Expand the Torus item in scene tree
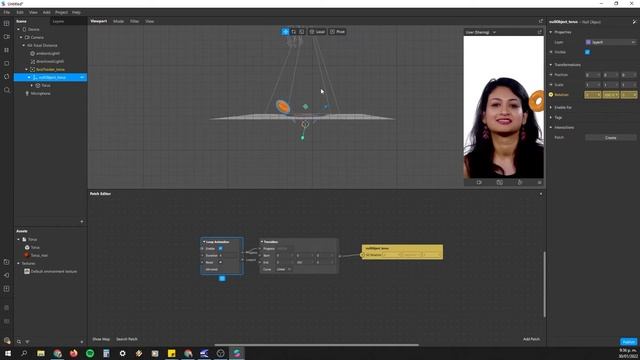 tap(32, 85)
